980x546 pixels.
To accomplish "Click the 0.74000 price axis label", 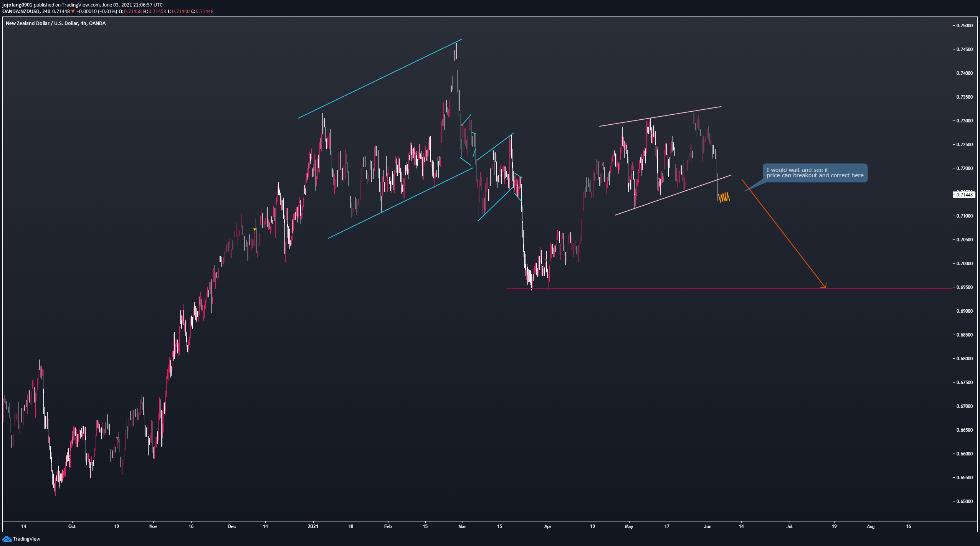I will (x=964, y=73).
